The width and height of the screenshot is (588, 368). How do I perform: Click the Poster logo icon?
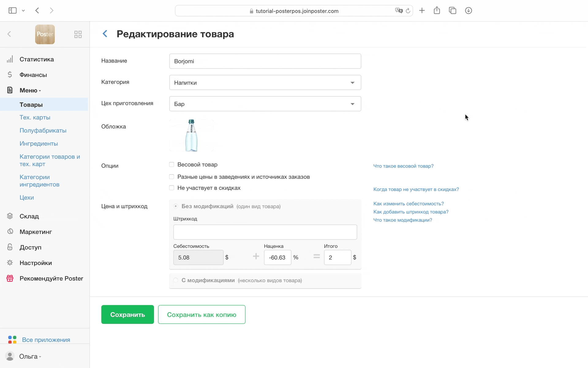[x=45, y=34]
